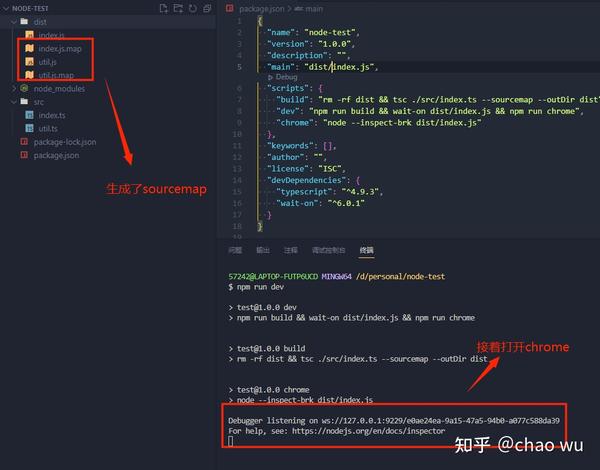Click line number 5 in the gutter

239,67
